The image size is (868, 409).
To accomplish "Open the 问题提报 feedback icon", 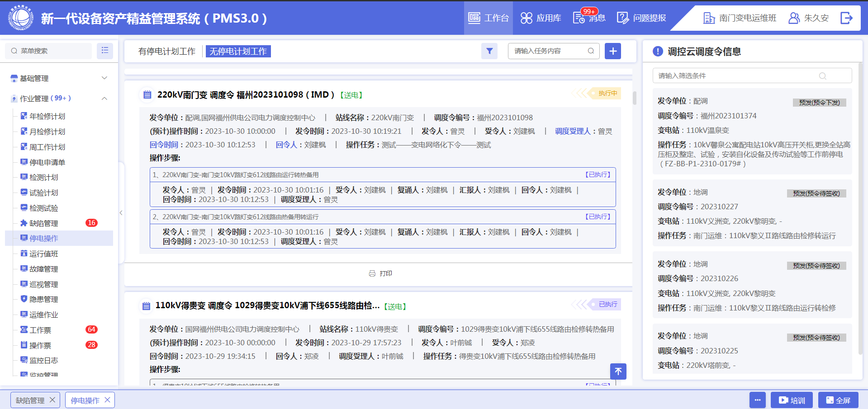I will point(623,18).
